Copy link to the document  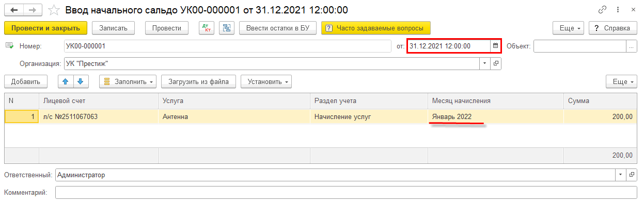pyautogui.click(x=602, y=9)
